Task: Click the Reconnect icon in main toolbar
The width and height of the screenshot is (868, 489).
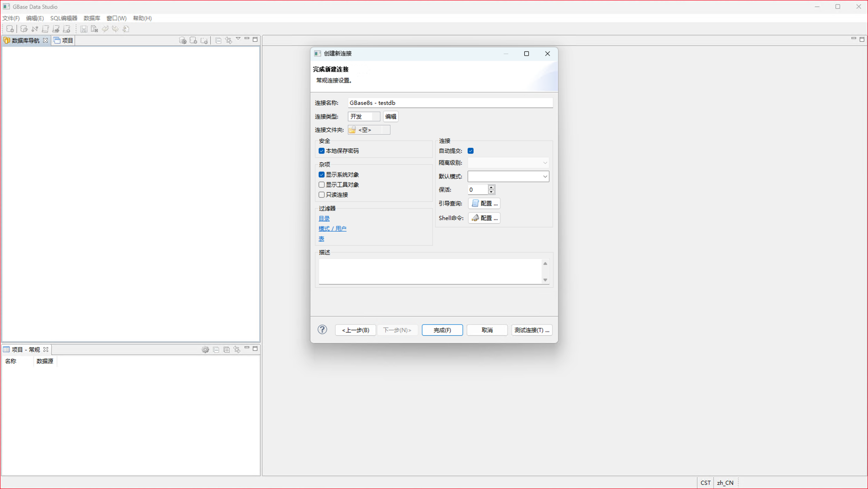Action: [x=24, y=29]
